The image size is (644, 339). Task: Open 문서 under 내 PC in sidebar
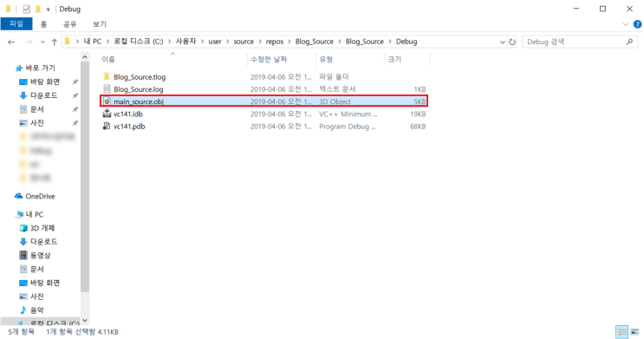(x=37, y=269)
